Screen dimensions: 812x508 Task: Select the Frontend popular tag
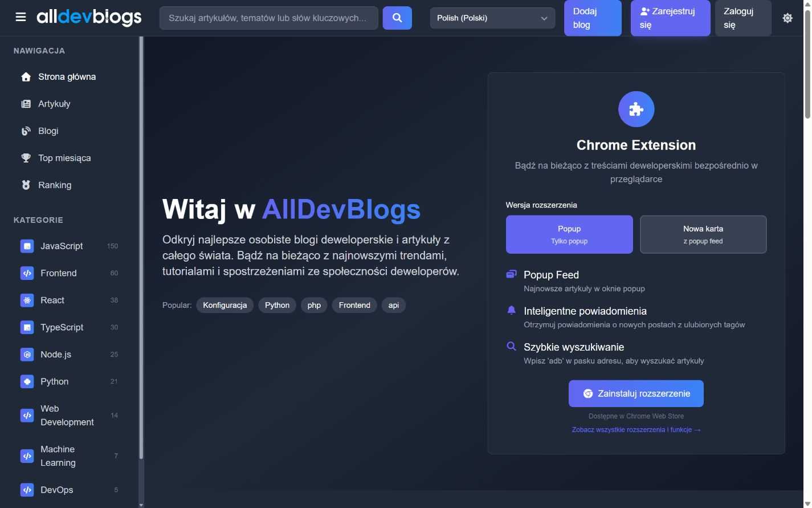click(x=354, y=305)
